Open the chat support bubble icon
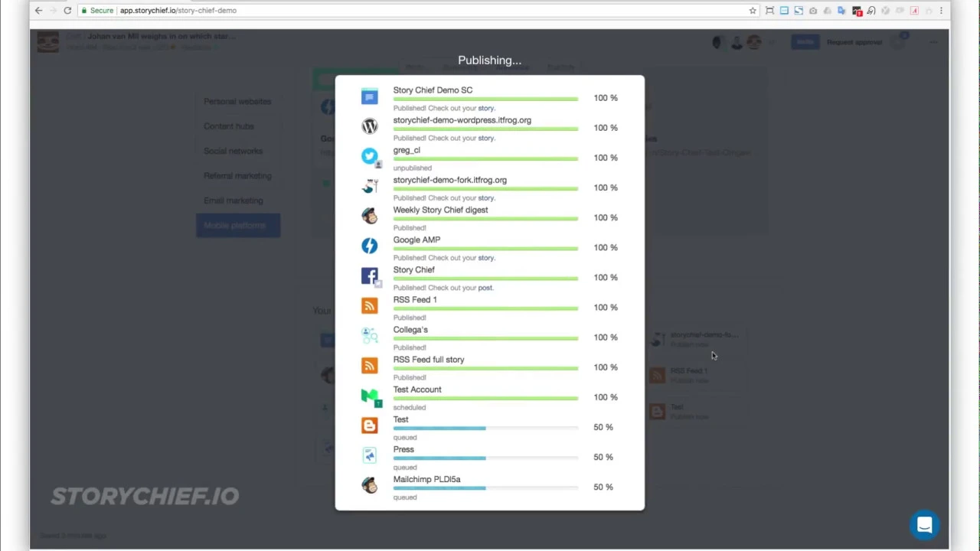Screen dimensions: 980x551 (924, 525)
